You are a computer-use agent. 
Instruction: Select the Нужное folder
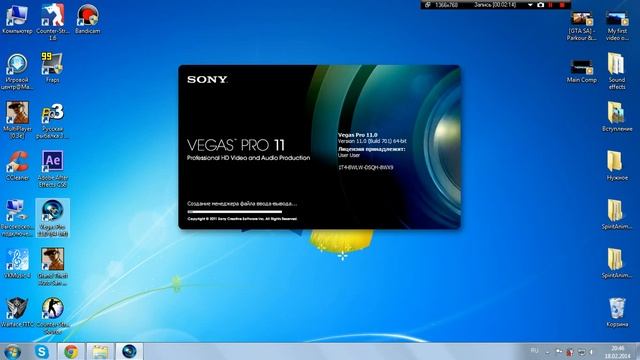click(x=617, y=166)
